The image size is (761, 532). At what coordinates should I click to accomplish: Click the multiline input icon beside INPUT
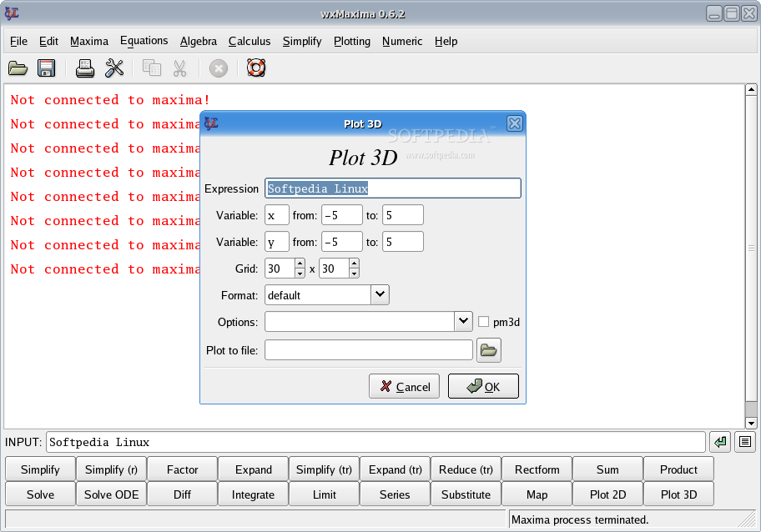tap(745, 442)
